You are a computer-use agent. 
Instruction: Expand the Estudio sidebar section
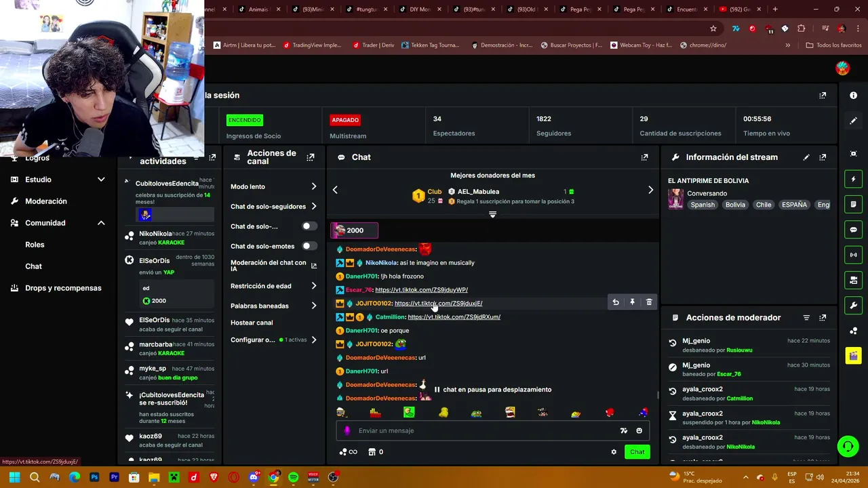pyautogui.click(x=101, y=180)
